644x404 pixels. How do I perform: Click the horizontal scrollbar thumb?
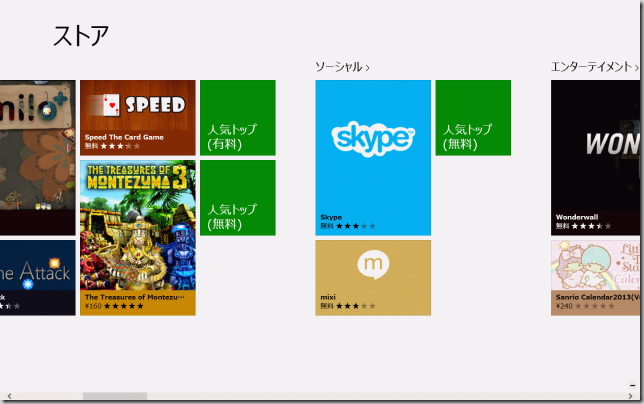pyautogui.click(x=114, y=397)
